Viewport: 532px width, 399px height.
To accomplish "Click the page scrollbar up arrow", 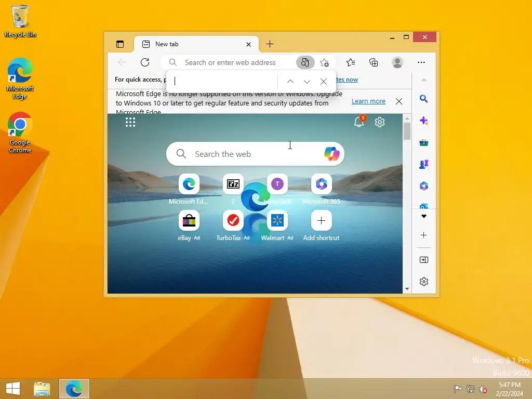I will point(407,118).
